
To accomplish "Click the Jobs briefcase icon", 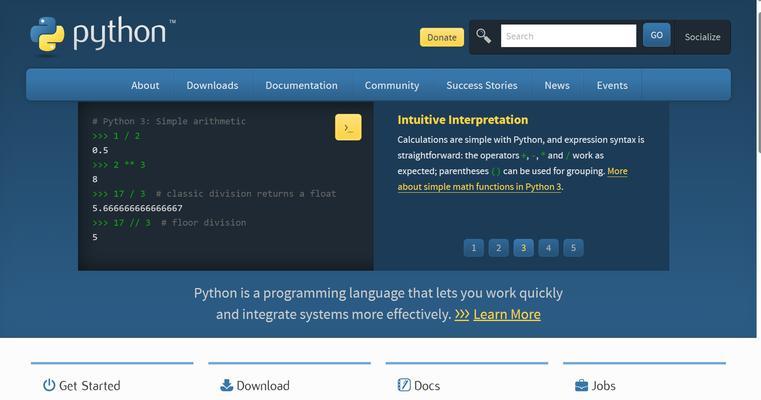I will coord(581,385).
